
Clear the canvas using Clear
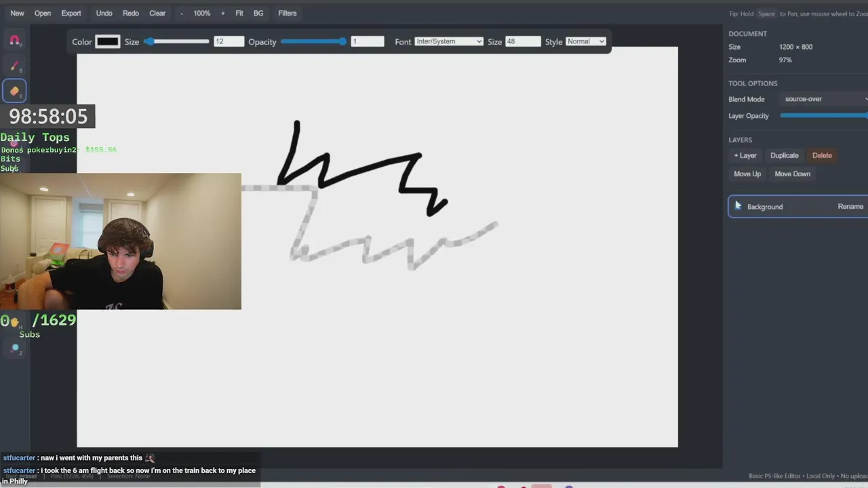157,13
